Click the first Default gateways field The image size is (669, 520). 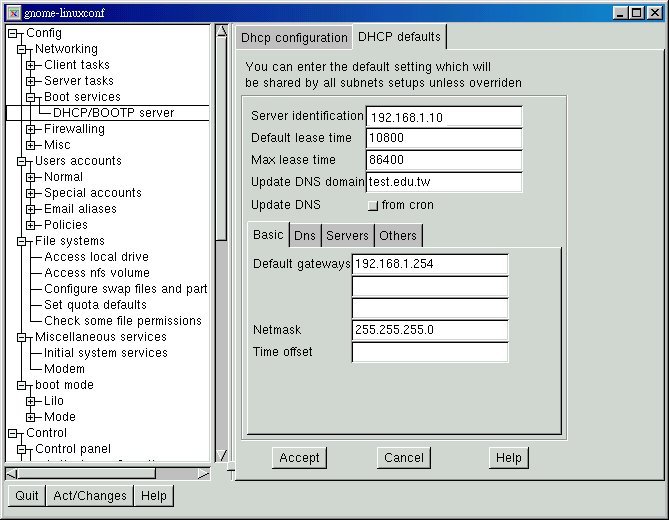[x=430, y=264]
